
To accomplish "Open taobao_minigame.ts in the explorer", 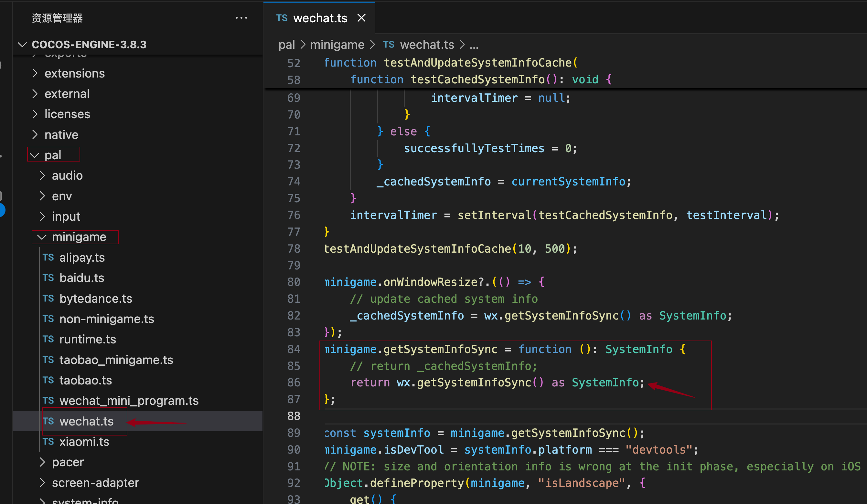I will pyautogui.click(x=116, y=360).
